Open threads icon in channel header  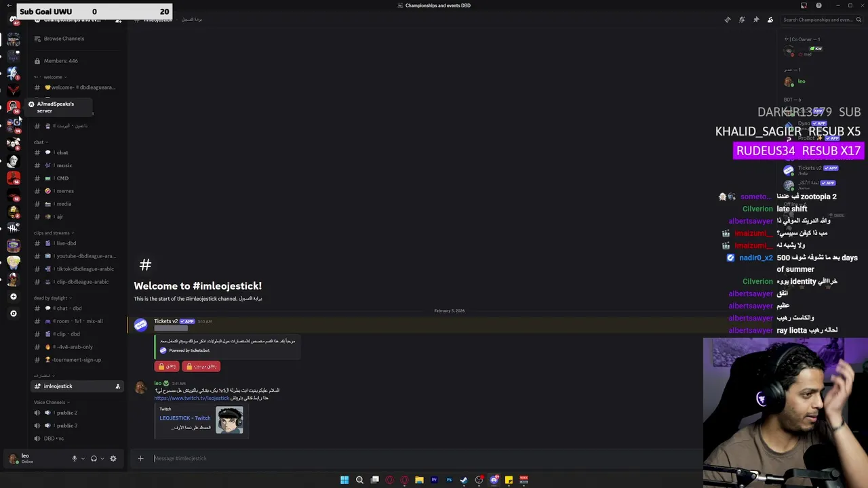728,20
